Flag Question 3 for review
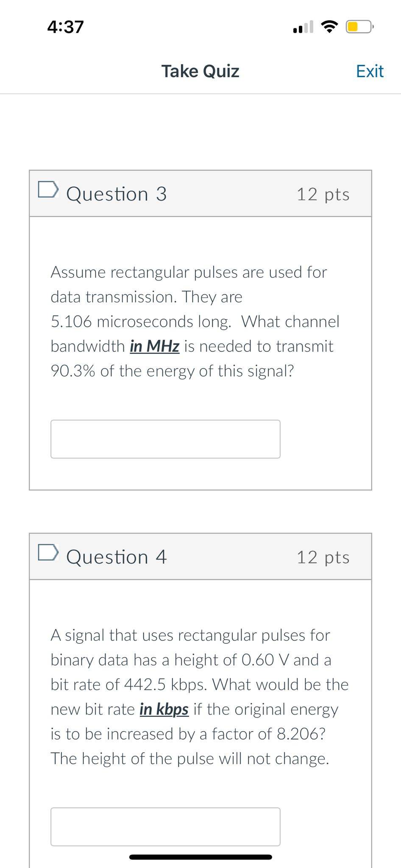Viewport: 401px width, 868px height. [47, 189]
